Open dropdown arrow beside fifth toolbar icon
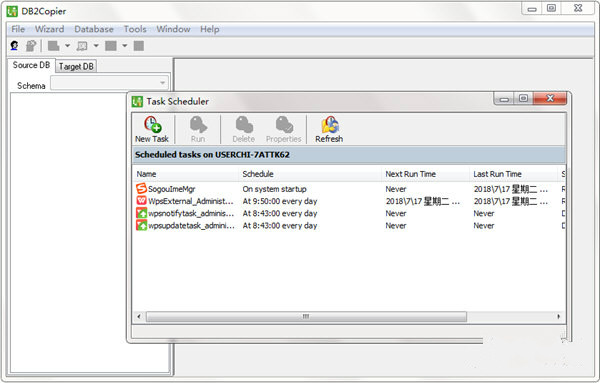This screenshot has height=383, width=600. point(125,46)
